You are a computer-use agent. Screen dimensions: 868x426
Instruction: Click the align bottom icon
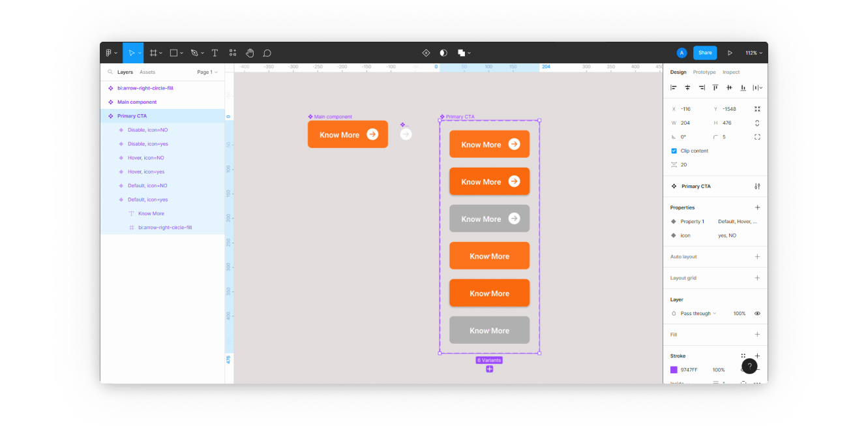743,87
